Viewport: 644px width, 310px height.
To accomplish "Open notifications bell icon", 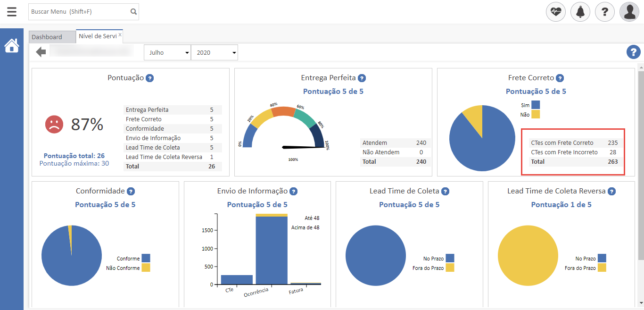I will click(x=580, y=12).
